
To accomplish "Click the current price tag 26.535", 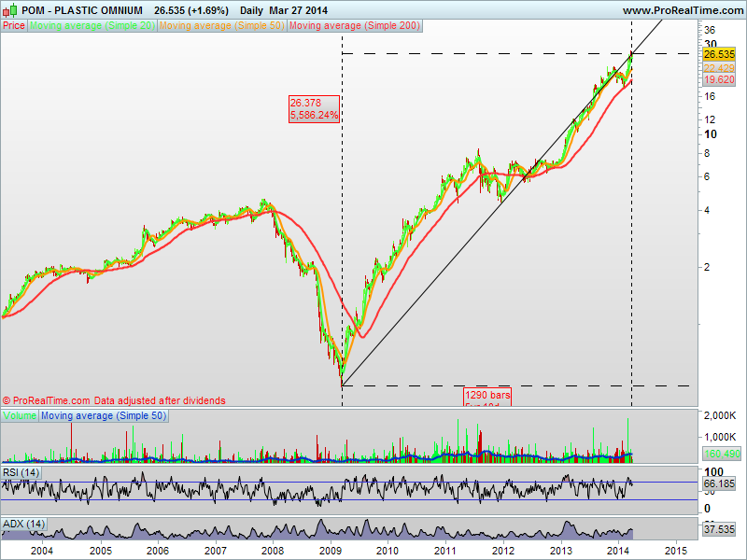I will tap(719, 54).
